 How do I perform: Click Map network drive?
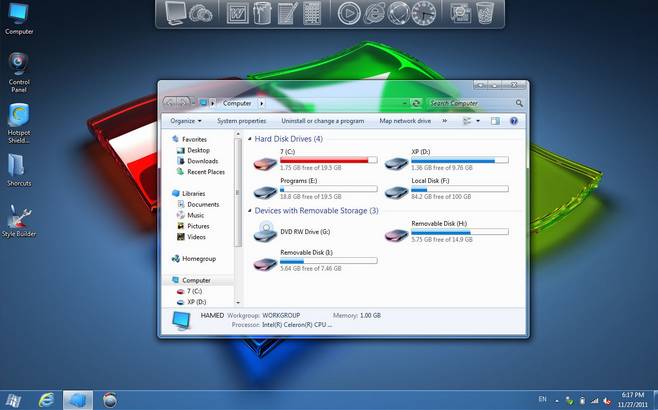coord(405,121)
